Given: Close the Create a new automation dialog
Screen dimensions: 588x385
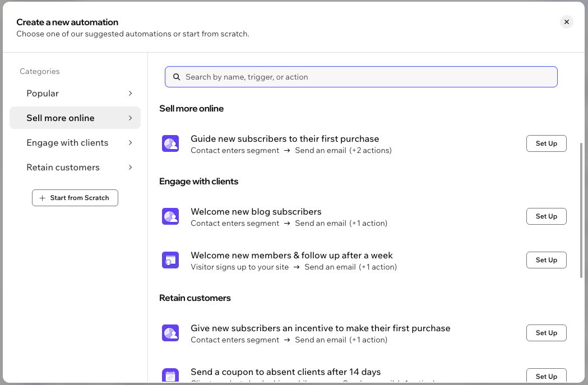Looking at the screenshot, I should coord(567,22).
